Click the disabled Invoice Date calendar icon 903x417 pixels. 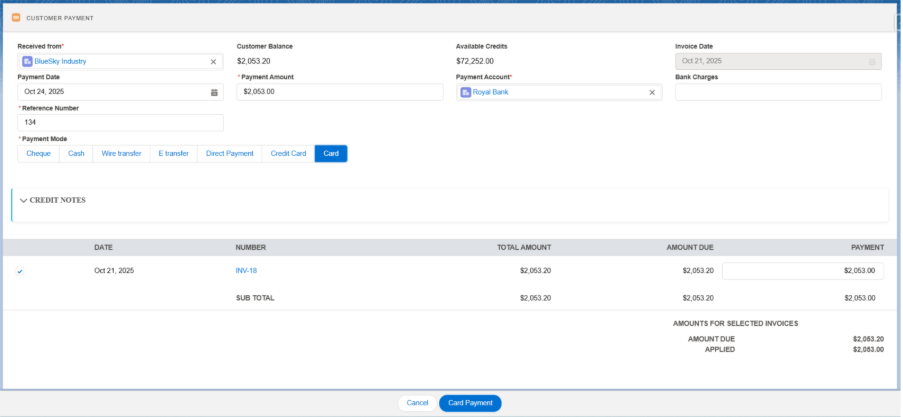(x=872, y=62)
